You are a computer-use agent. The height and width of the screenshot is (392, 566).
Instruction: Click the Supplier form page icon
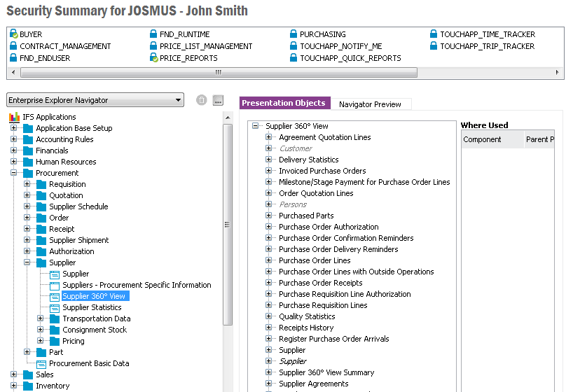point(55,274)
